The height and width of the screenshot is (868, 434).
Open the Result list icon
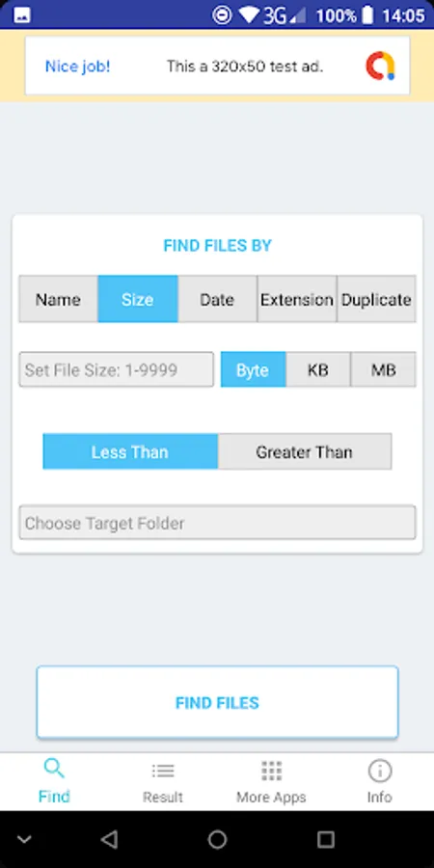[x=163, y=771]
